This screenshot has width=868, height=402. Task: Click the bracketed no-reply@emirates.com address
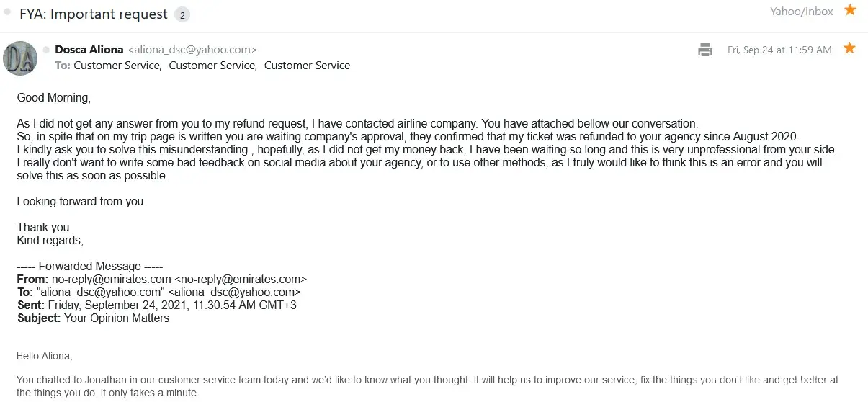pos(241,279)
